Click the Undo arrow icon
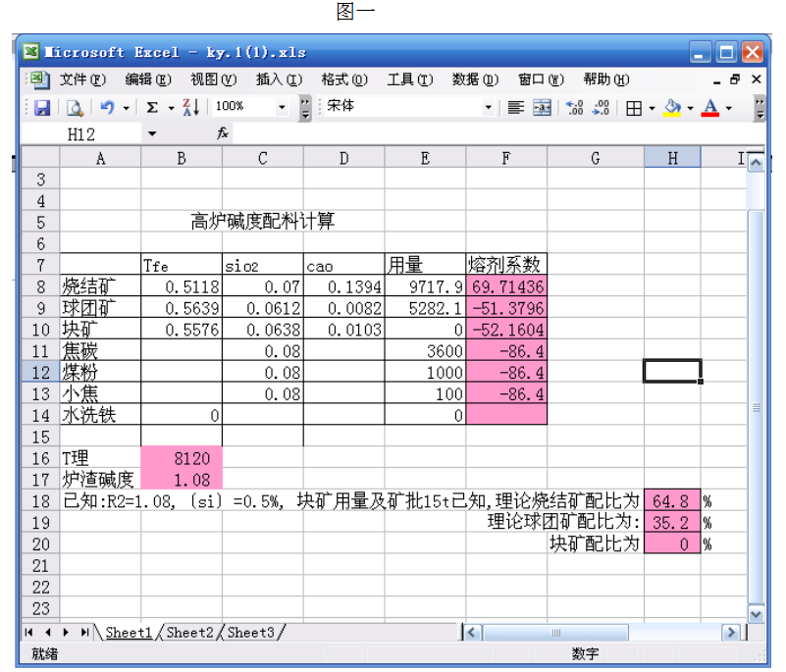786x672 pixels. [x=107, y=107]
